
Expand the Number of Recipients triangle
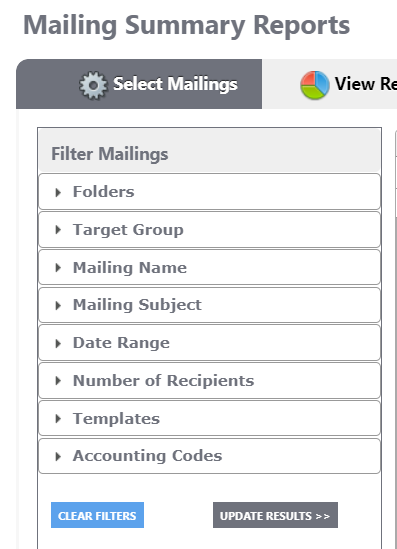point(58,381)
